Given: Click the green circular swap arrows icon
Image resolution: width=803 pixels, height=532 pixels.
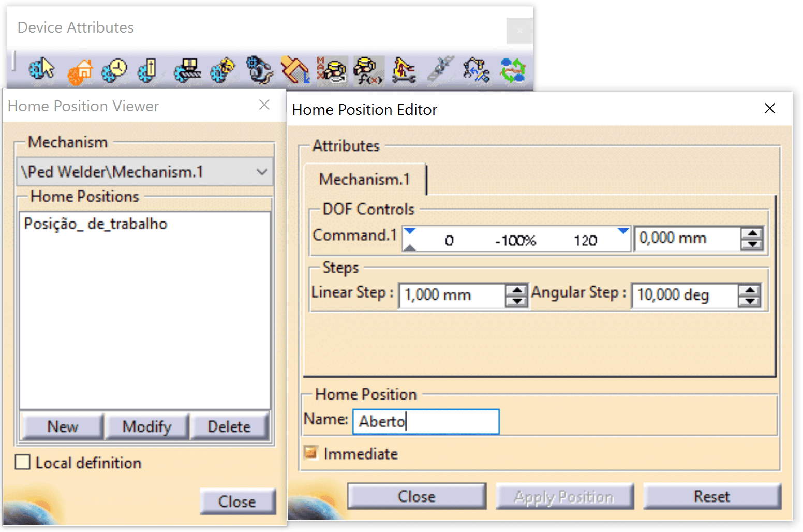Looking at the screenshot, I should pyautogui.click(x=513, y=70).
